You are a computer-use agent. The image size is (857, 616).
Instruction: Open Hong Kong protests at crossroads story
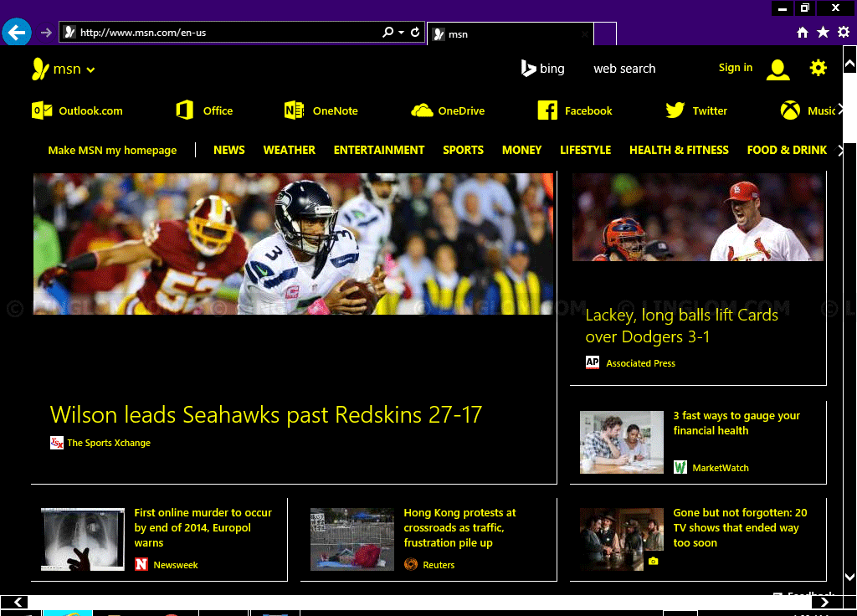459,527
